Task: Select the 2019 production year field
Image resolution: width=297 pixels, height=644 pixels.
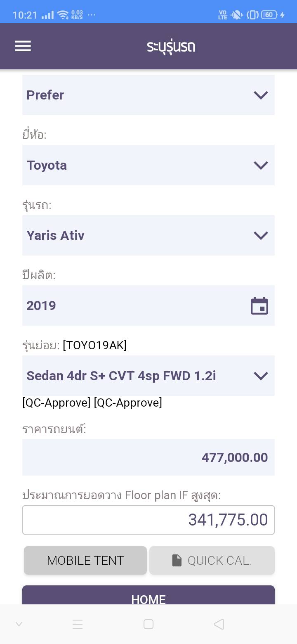Action: 136,305
